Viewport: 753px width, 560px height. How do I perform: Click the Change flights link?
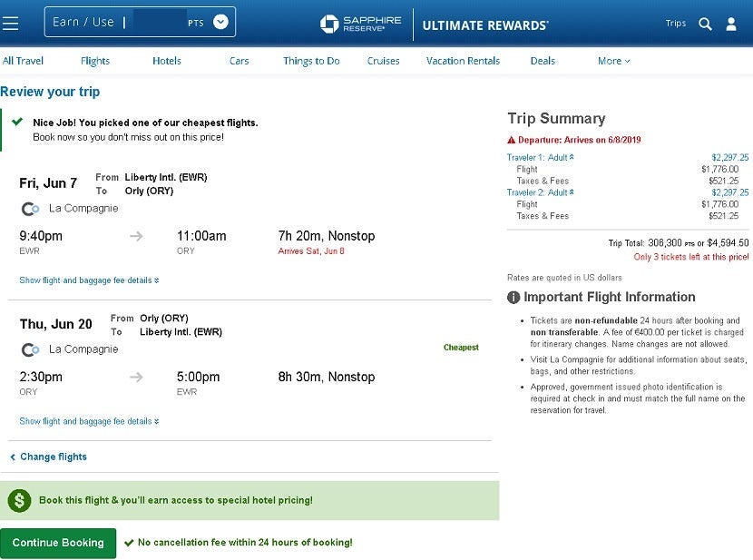click(53, 457)
